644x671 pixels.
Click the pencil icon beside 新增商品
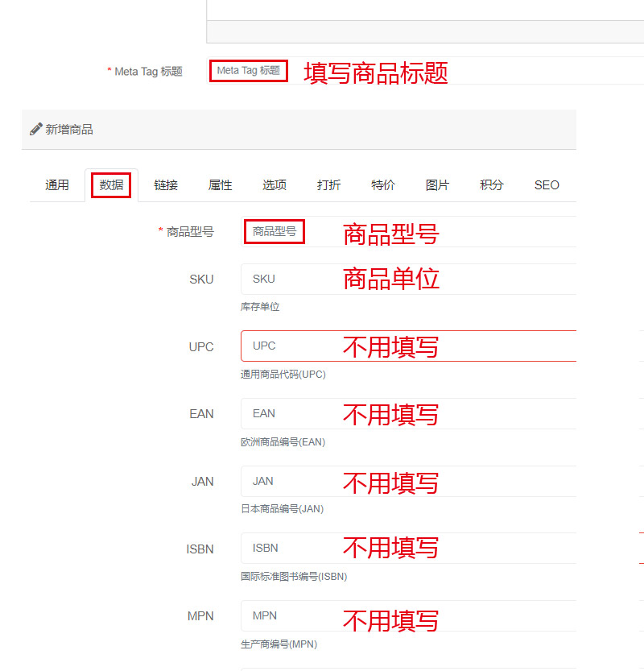coord(35,129)
